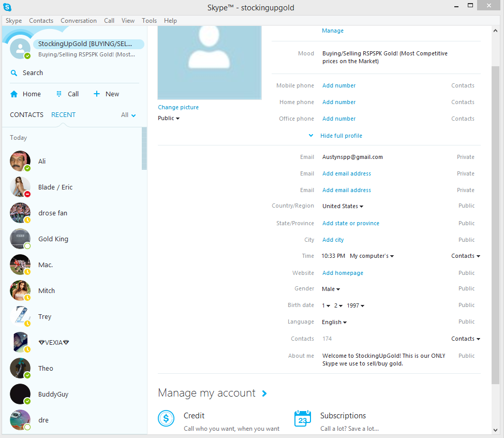The width and height of the screenshot is (504, 438).
Task: Open the Male gender dropdown
Action: (331, 289)
